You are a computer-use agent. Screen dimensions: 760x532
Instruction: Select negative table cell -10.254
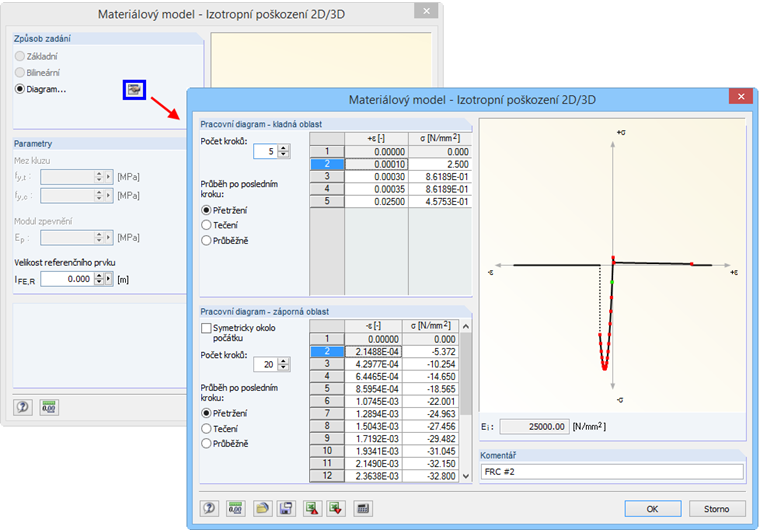point(430,364)
